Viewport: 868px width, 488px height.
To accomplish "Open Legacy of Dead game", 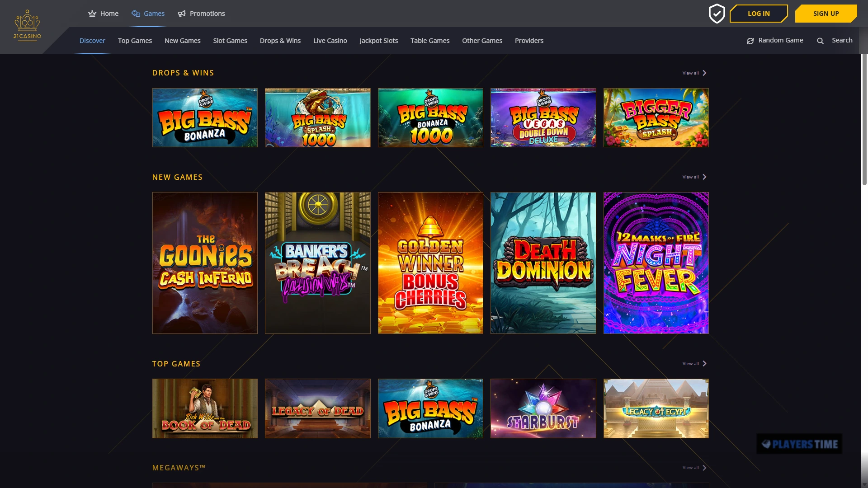I will 317,408.
